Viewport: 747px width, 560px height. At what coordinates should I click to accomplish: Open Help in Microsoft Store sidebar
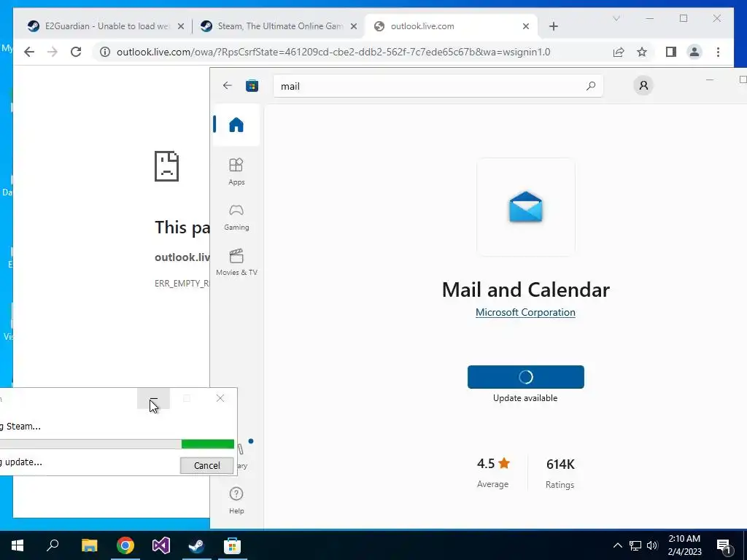236,500
